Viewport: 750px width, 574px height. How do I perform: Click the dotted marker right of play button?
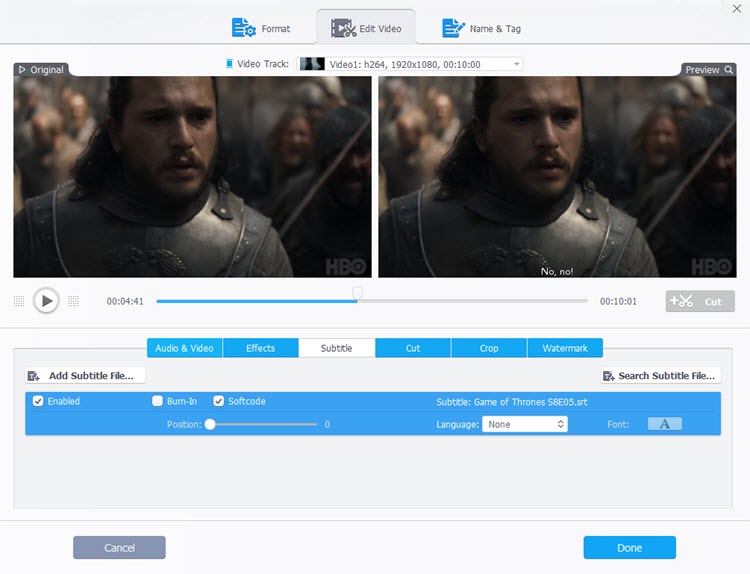click(x=73, y=301)
